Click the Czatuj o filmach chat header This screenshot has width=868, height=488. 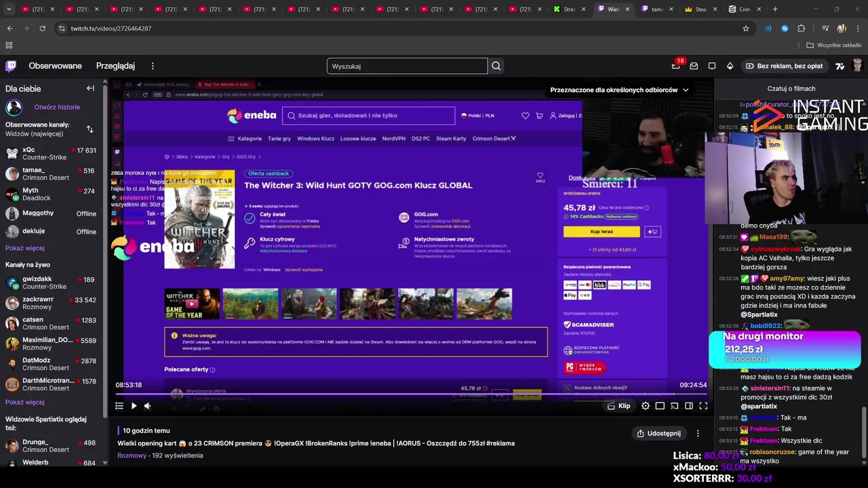coord(791,88)
